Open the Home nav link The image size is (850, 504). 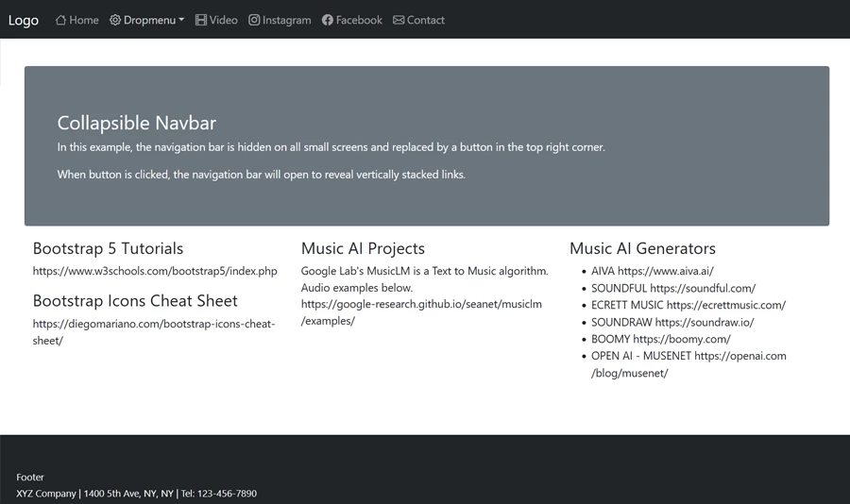coord(77,20)
